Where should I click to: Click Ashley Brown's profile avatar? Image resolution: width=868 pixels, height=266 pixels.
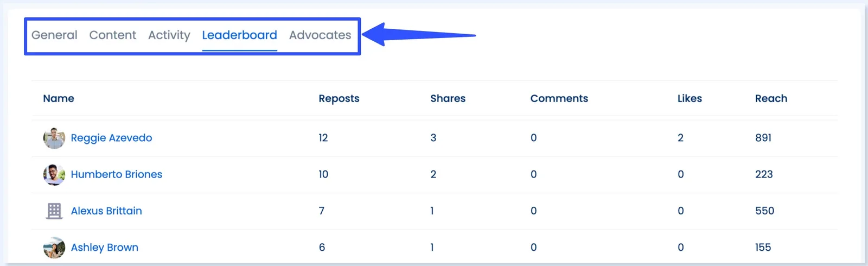(54, 248)
